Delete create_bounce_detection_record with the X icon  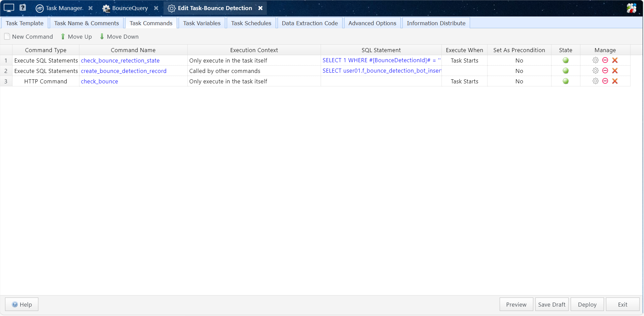[615, 71]
